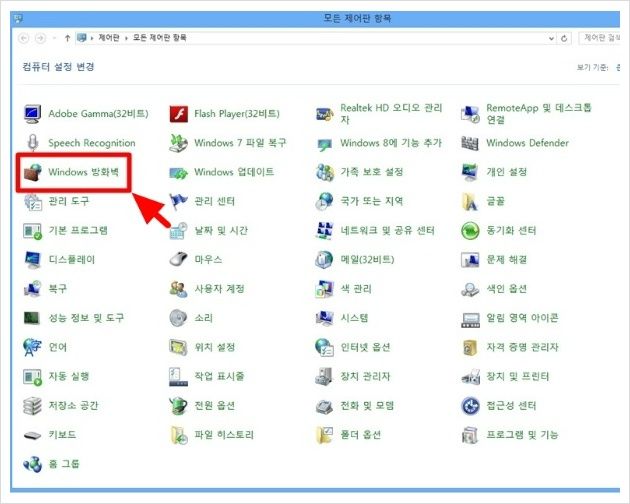Click the 홈 그룹 icon
630x504 pixels.
pos(32,464)
